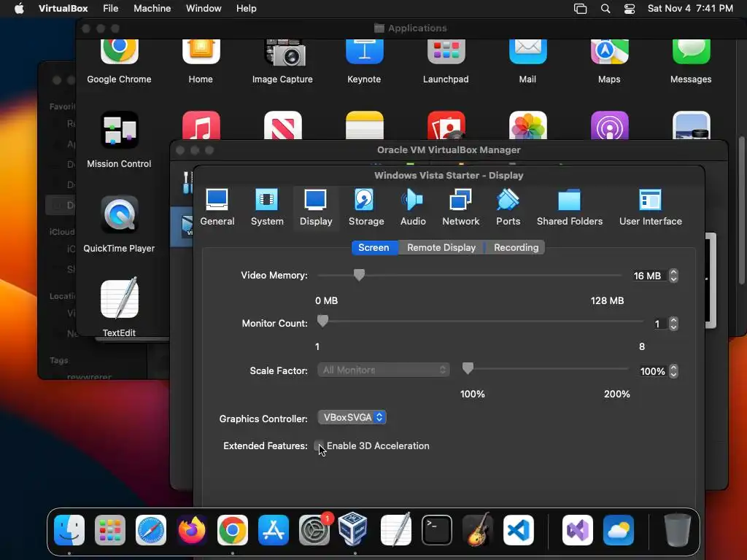Screen dimensions: 747x560
Task: Open Visual Studio Code from the Dock
Action: 519,529
